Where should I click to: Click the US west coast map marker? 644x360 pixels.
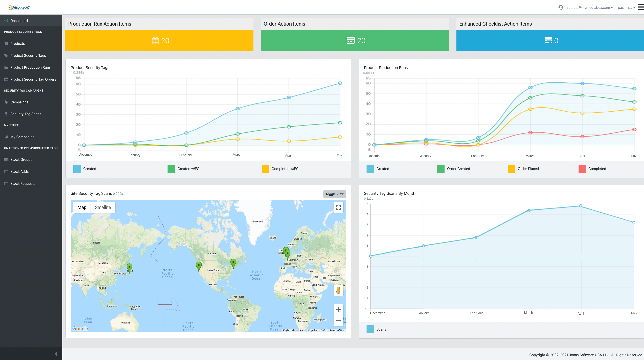click(199, 266)
